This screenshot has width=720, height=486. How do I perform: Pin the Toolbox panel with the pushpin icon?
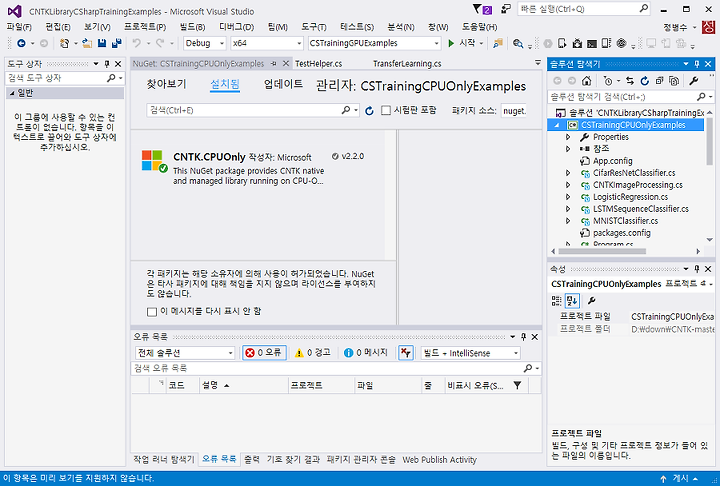[x=107, y=64]
